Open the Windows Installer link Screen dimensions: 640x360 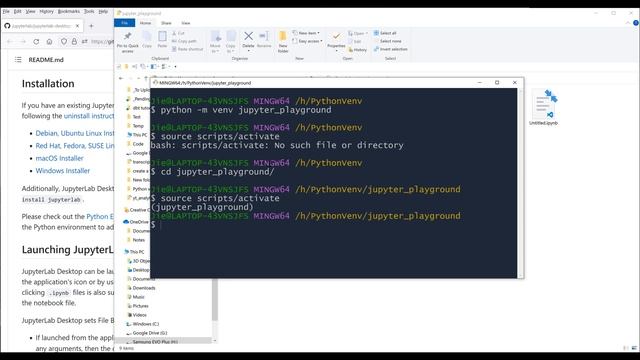click(x=62, y=171)
